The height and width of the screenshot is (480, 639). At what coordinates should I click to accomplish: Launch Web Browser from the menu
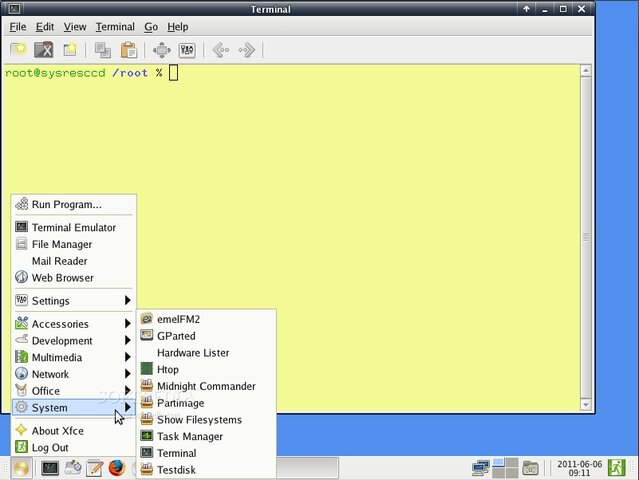74,277
